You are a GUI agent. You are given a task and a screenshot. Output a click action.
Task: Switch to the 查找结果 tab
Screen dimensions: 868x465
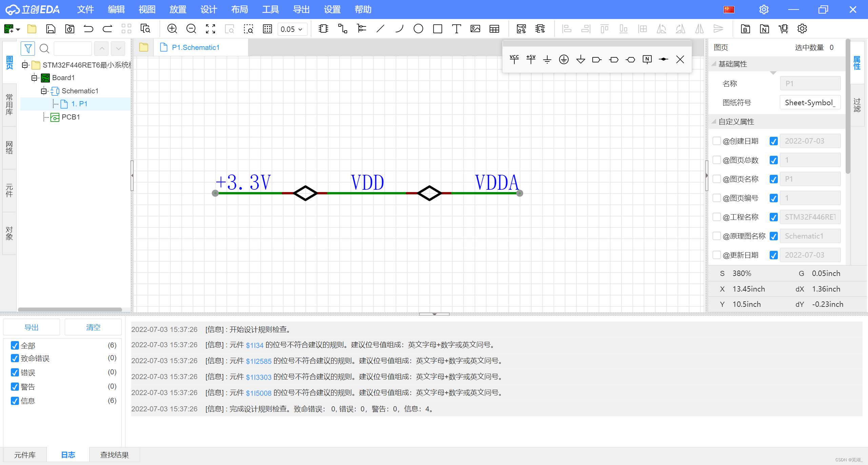pyautogui.click(x=114, y=455)
